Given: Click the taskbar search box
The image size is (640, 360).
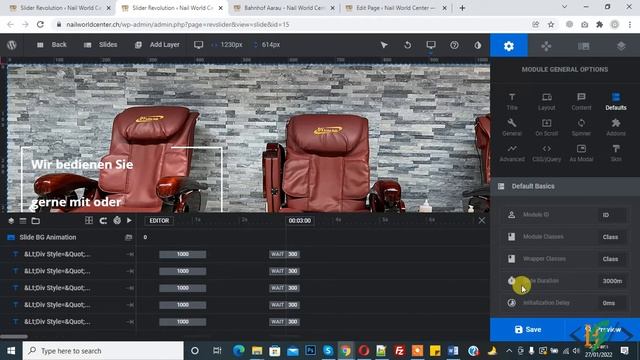Looking at the screenshot, I should tap(103, 351).
